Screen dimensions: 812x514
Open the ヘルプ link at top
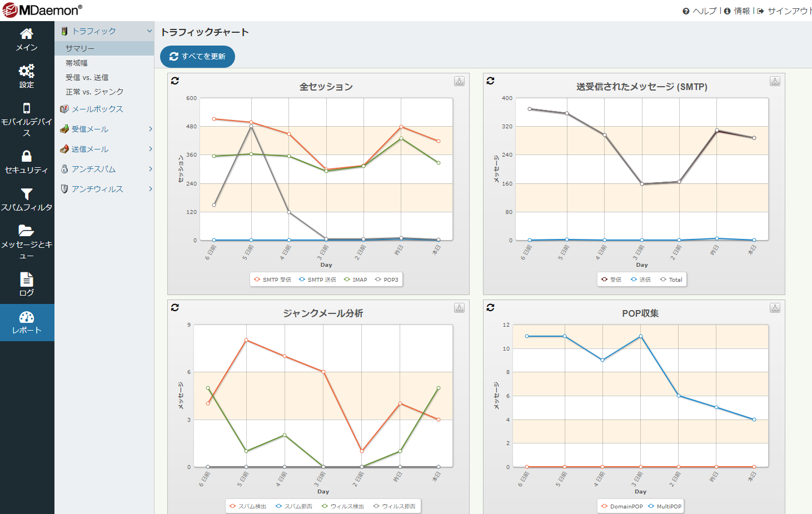click(700, 11)
